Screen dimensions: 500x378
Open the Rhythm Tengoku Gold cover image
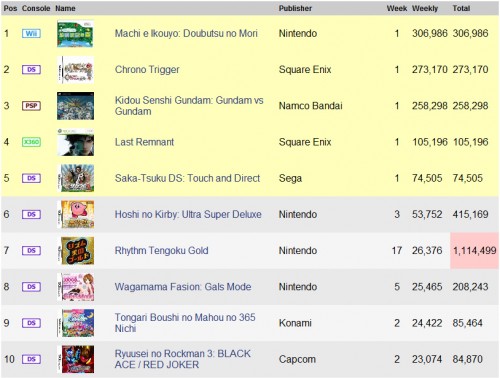(75, 251)
